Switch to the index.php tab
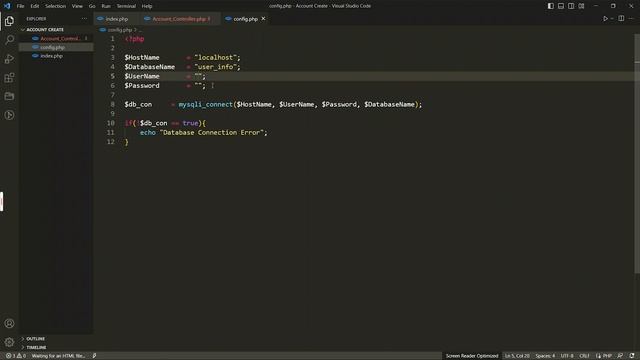Image resolution: width=640 pixels, height=360 pixels. coord(116,19)
